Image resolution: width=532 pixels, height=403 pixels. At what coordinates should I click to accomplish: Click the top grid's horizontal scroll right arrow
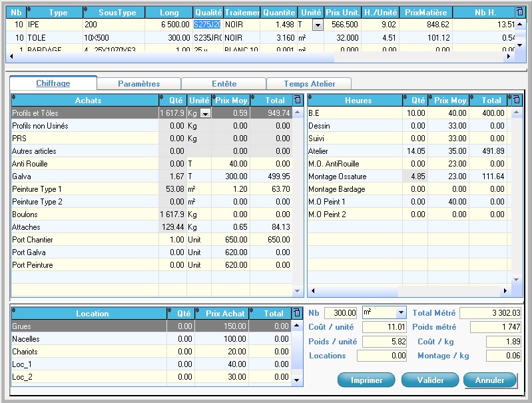(x=508, y=57)
